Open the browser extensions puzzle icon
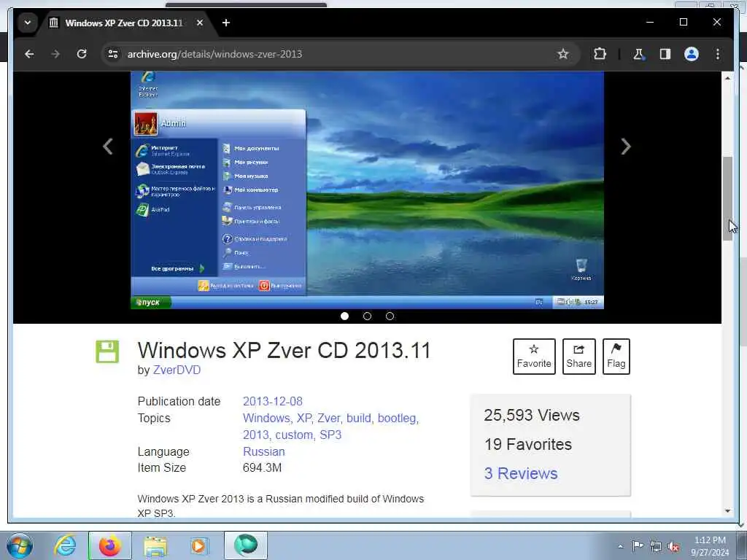The width and height of the screenshot is (747, 560). tap(600, 54)
